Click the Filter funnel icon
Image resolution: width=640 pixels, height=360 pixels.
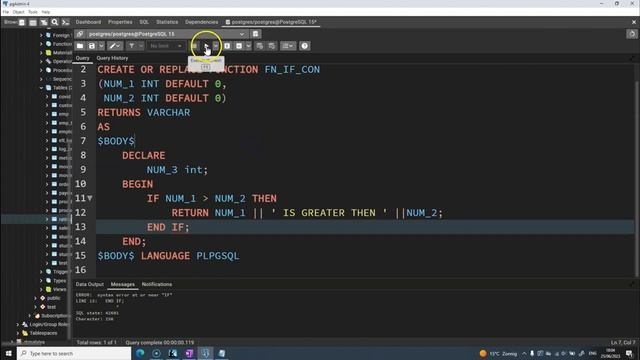click(x=131, y=46)
